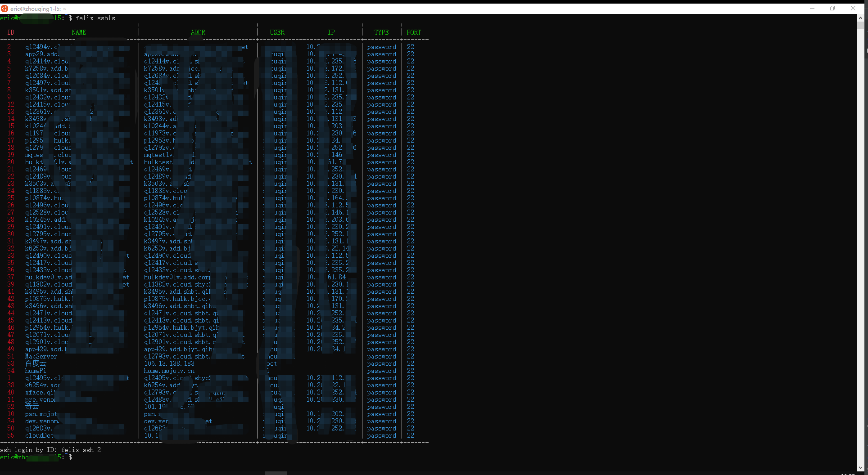Click ID 55 in the table
Image resolution: width=868 pixels, height=475 pixels.
tap(11, 435)
